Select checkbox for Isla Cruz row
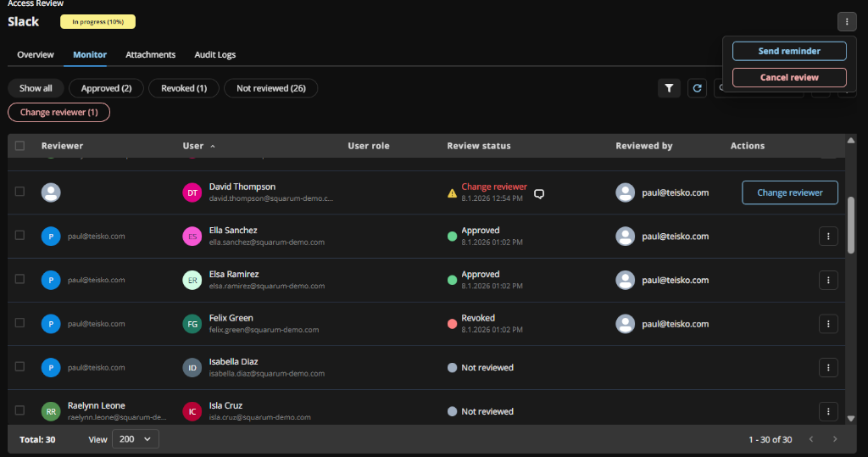 tap(20, 410)
